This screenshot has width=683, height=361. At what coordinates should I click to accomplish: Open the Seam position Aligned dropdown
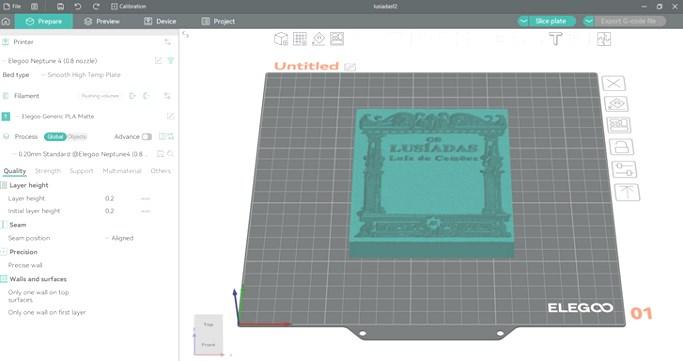[x=122, y=238]
